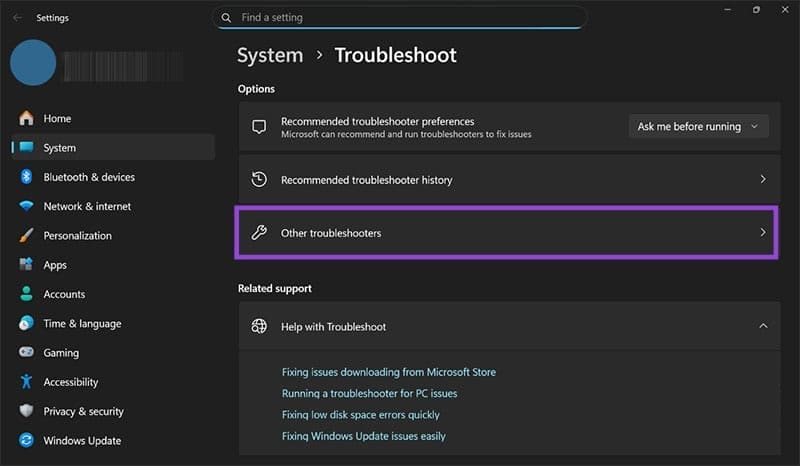
Task: Click the Home icon in sidebar
Action: coord(26,118)
